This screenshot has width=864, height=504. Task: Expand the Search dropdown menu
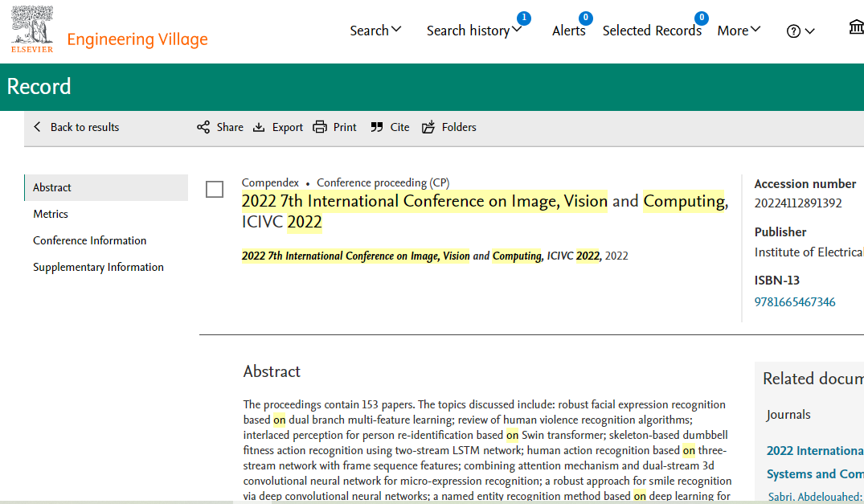coord(375,31)
